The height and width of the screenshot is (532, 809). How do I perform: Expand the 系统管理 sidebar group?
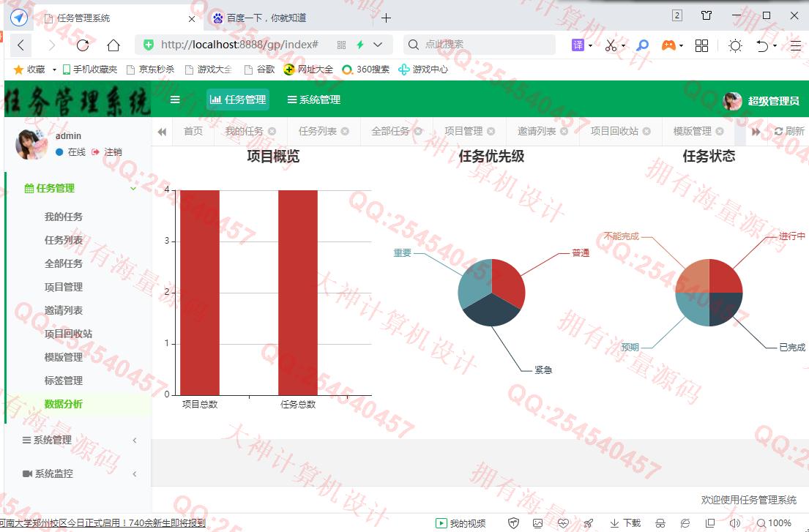click(x=134, y=441)
